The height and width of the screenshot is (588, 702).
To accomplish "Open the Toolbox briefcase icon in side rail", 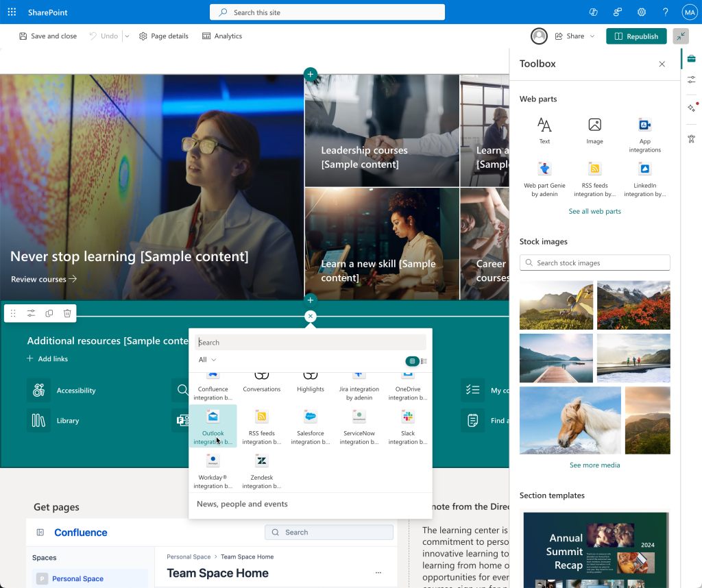I will 691,59.
